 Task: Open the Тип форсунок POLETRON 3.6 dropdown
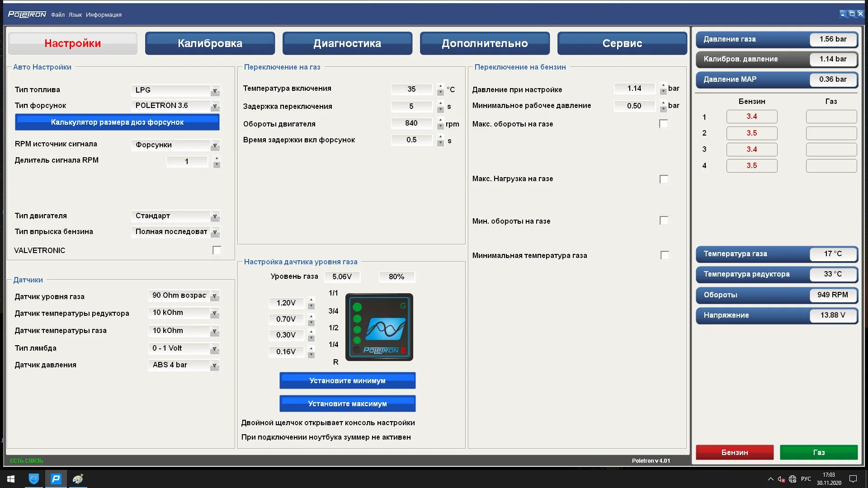click(215, 106)
